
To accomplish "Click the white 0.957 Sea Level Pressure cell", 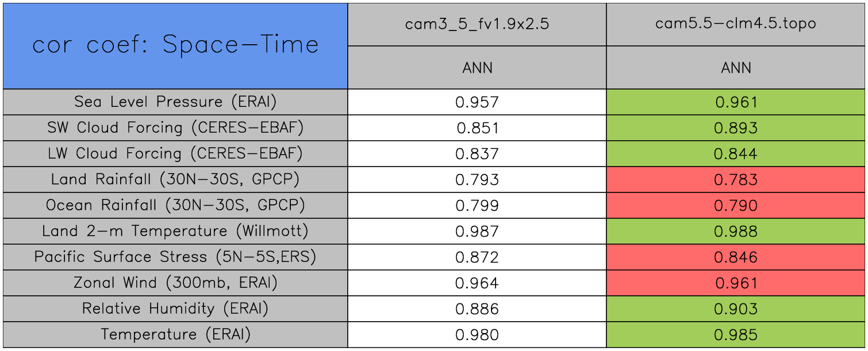I will 477,102.
